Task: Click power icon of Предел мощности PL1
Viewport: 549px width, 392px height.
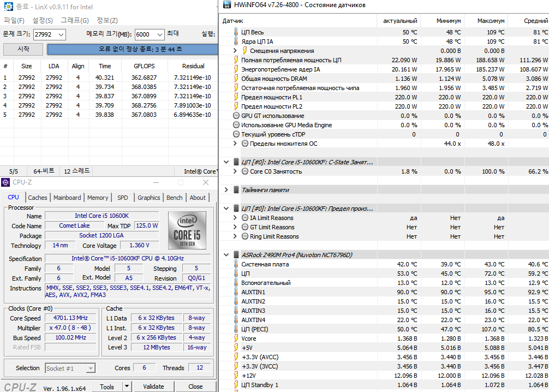Action: [236, 97]
